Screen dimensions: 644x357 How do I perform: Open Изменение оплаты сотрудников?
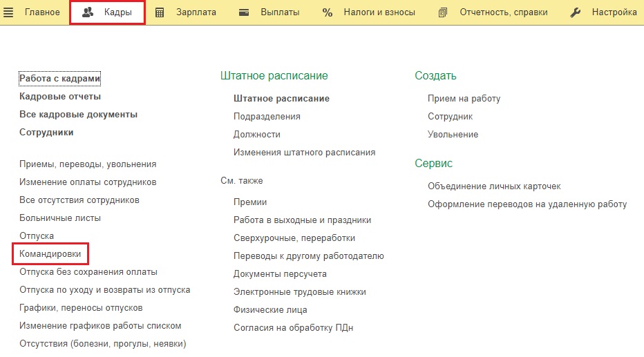(88, 182)
